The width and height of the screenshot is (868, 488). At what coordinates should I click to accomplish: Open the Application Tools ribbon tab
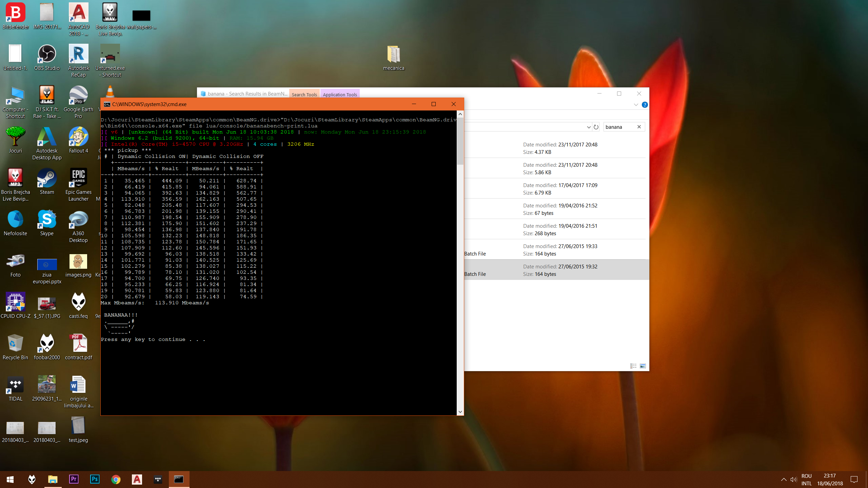tap(340, 95)
